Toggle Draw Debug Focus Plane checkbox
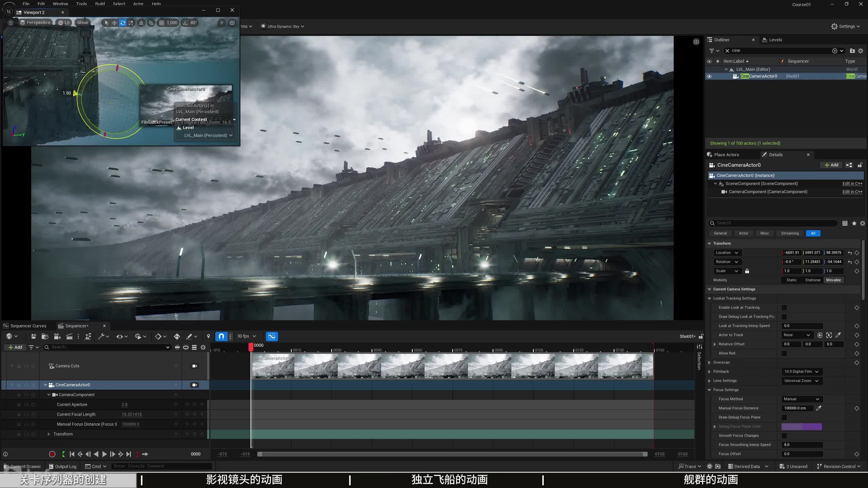Image resolution: width=868 pixels, height=488 pixels. [784, 418]
